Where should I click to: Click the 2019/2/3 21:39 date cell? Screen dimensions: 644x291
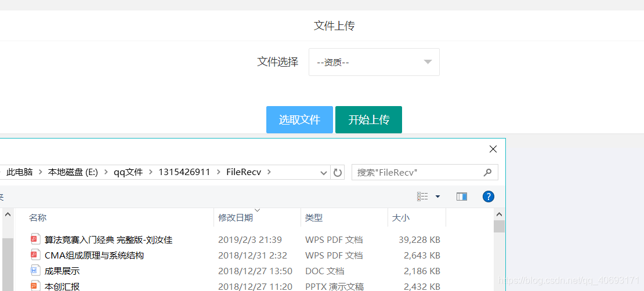coord(249,239)
